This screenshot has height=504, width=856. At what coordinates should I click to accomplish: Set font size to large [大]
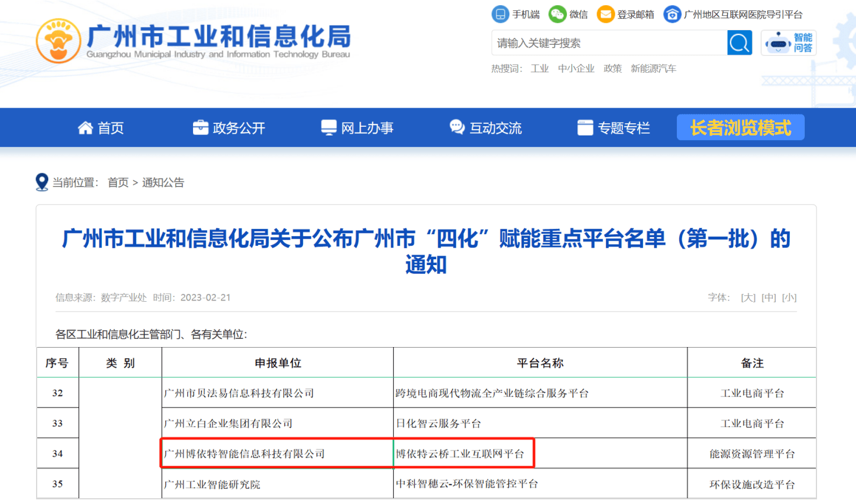[748, 298]
